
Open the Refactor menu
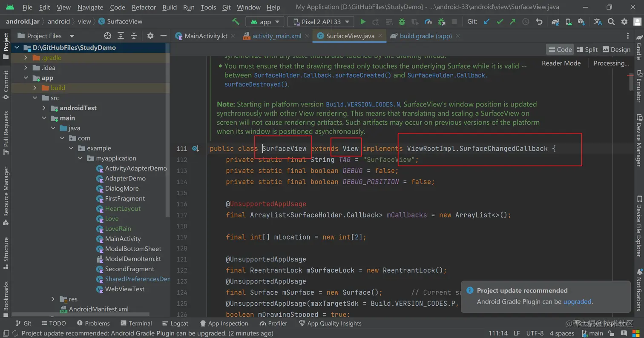pos(144,7)
